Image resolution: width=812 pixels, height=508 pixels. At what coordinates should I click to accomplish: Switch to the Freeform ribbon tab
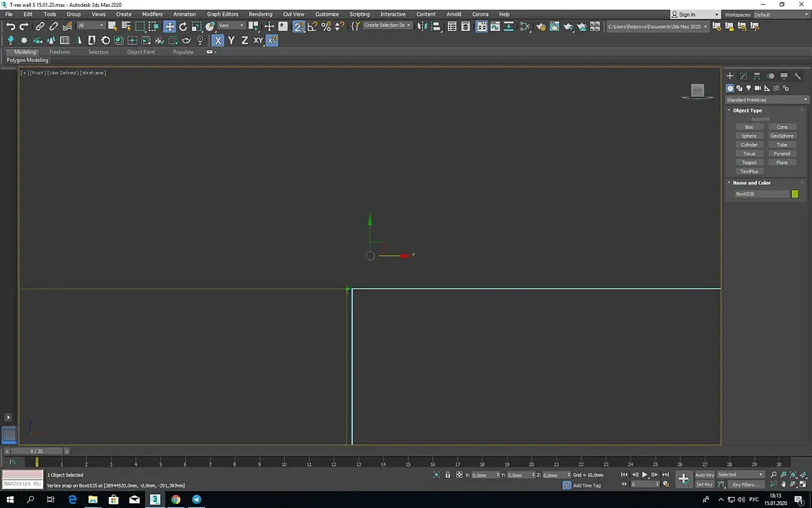59,52
